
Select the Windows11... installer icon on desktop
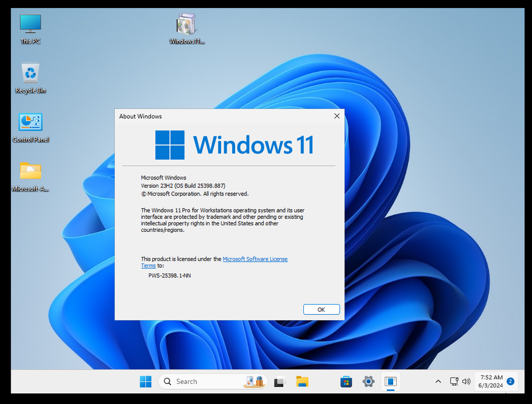tap(187, 29)
